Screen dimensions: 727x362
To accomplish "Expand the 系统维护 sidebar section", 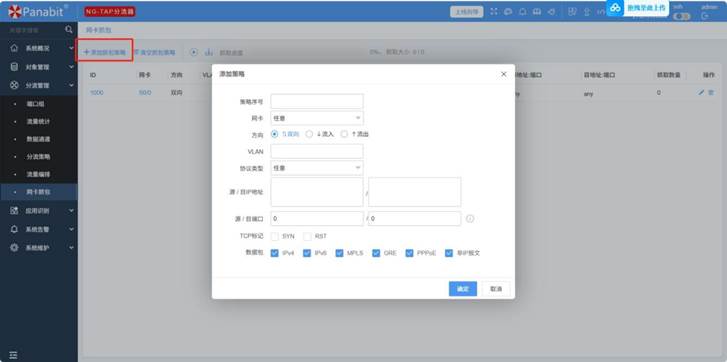I will click(x=71, y=248).
